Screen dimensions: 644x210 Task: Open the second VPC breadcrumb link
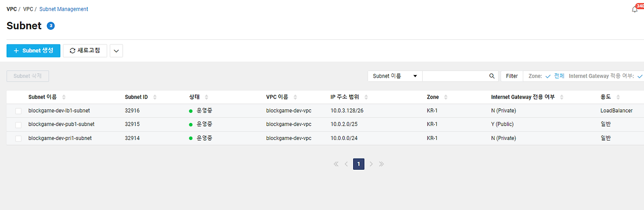[x=28, y=9]
